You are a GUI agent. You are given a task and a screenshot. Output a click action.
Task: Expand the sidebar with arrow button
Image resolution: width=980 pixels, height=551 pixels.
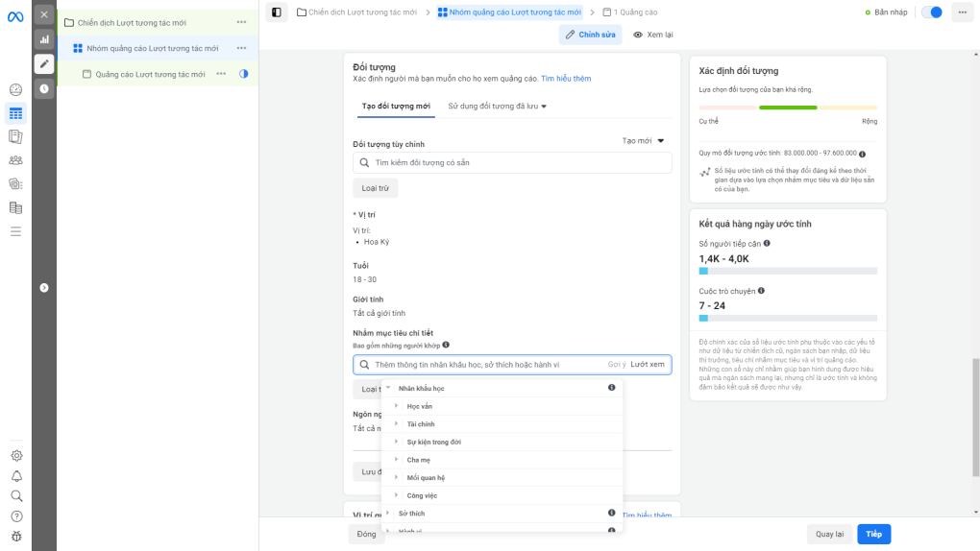[x=44, y=288]
